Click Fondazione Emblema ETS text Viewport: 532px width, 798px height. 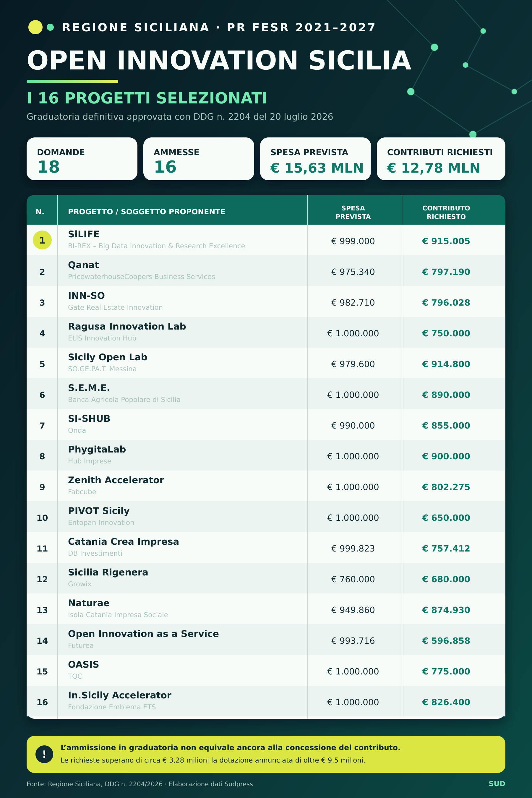112,707
